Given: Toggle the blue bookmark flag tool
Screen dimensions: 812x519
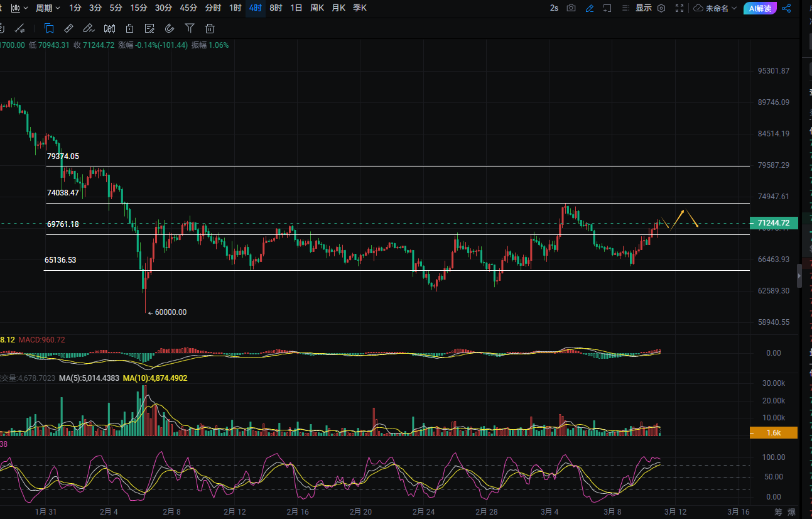Looking at the screenshot, I should 49,28.
